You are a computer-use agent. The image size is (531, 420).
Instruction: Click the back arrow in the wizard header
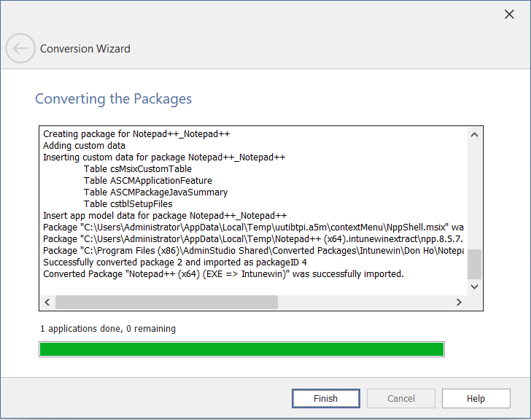tap(20, 49)
